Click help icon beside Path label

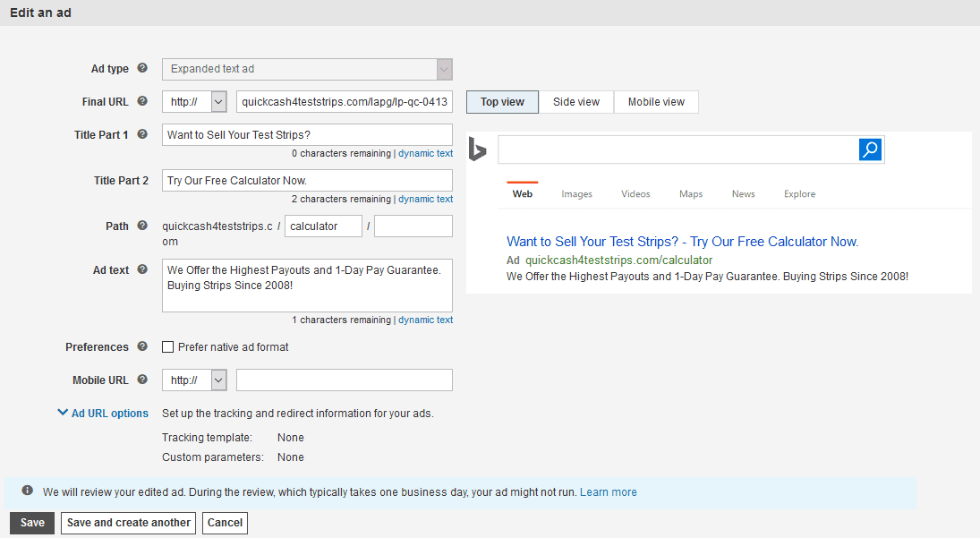142,226
